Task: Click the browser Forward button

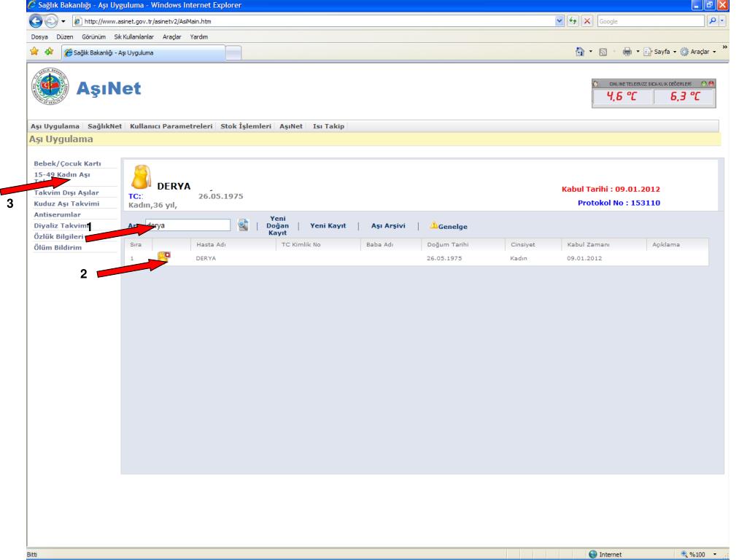Action: [x=51, y=21]
